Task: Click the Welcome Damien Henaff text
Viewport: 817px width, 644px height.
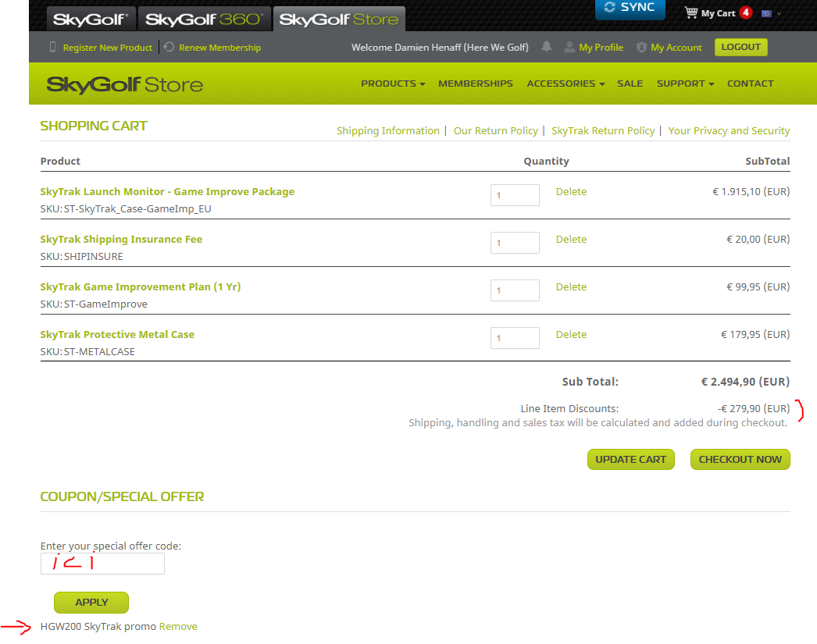Action: (x=440, y=48)
